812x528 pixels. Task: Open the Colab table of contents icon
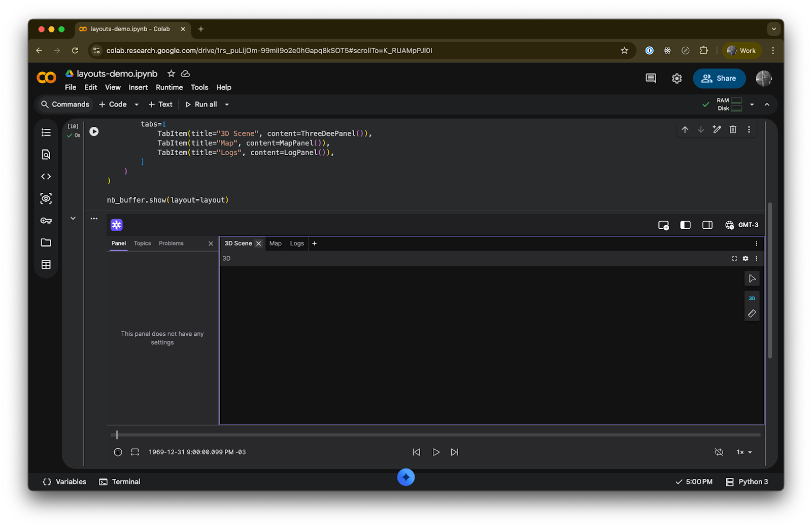46,132
